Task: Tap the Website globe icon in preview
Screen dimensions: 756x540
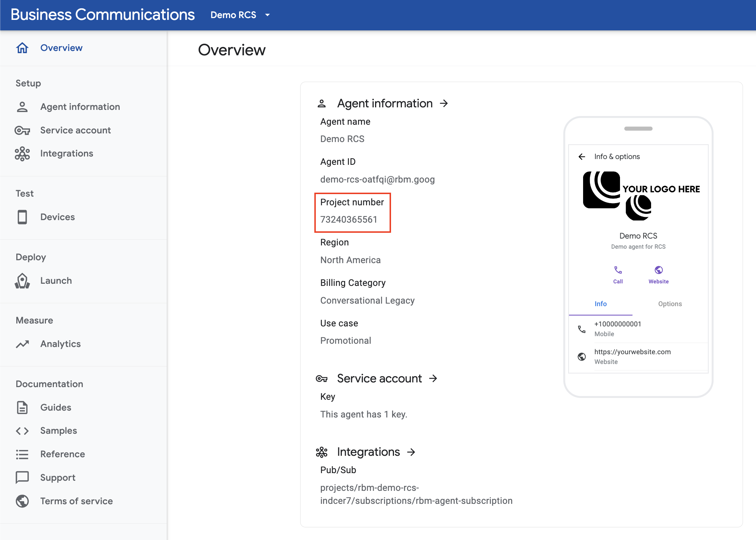Action: (x=659, y=270)
